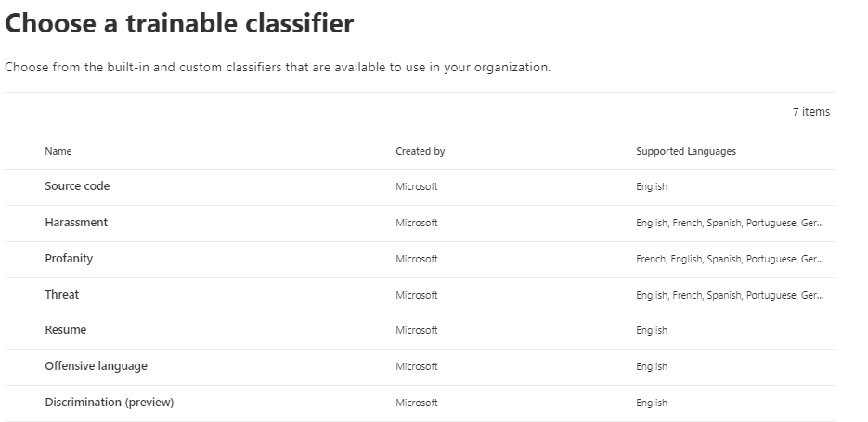868x422 pixels.
Task: Click the 7 items count label
Action: (810, 112)
